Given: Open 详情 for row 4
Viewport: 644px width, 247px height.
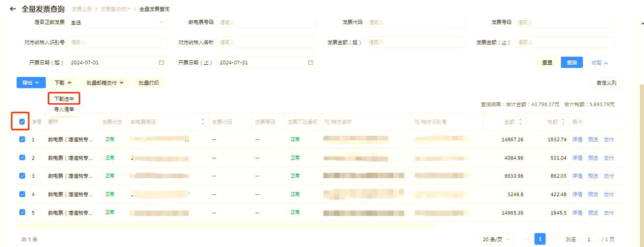Looking at the screenshot, I should (577, 195).
